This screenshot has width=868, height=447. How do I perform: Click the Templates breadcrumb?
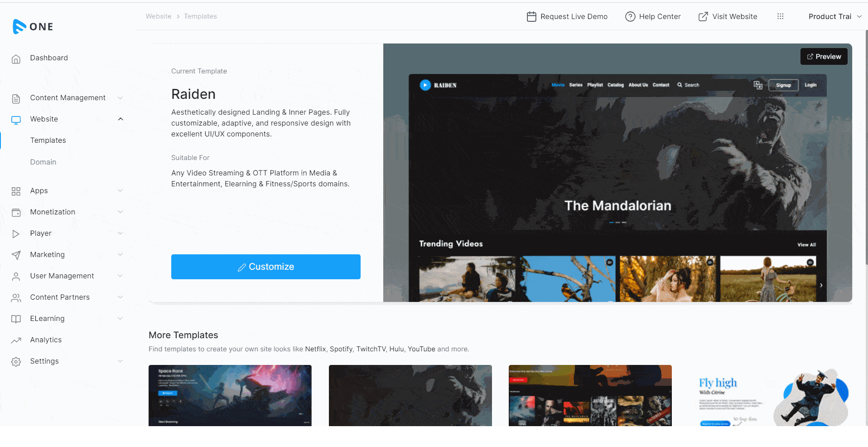200,16
